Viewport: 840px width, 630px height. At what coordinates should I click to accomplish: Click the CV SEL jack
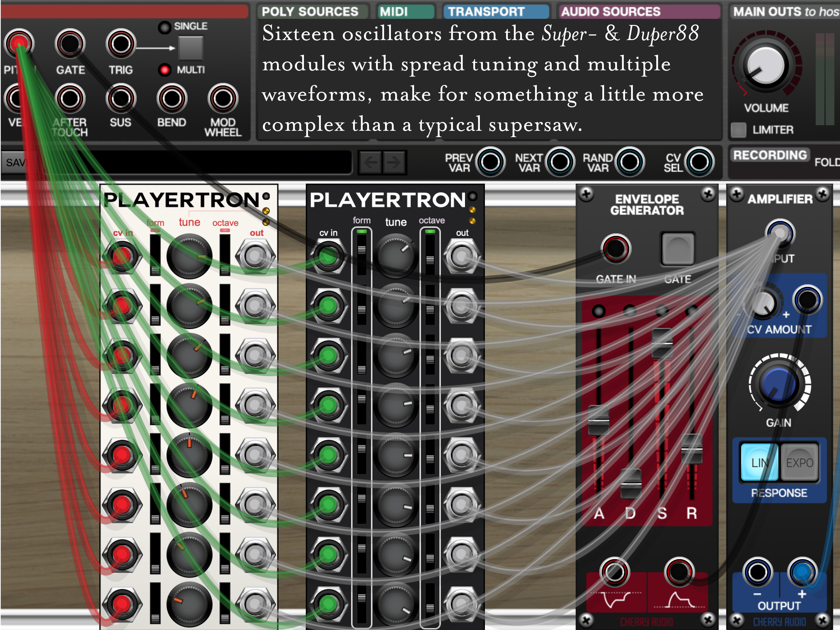pos(699,162)
